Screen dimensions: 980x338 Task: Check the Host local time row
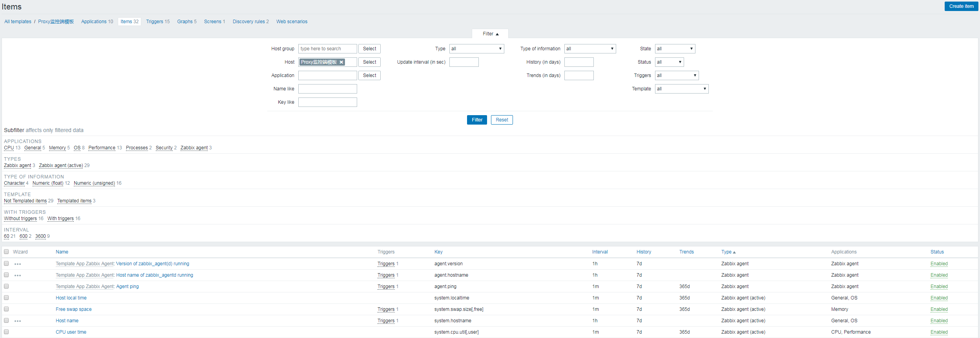pos(6,298)
